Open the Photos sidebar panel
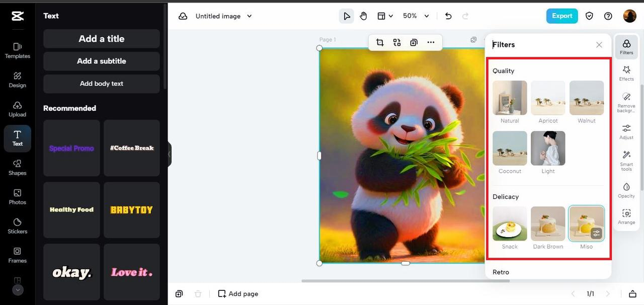This screenshot has width=644, height=305. click(18, 196)
